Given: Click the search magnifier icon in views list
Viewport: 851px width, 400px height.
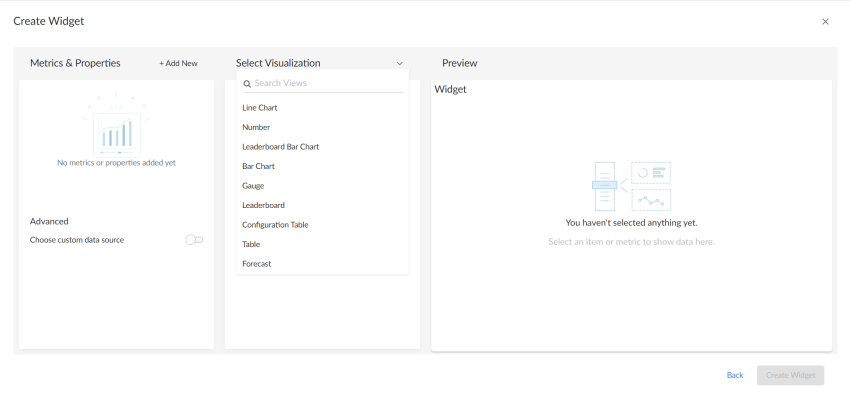Looking at the screenshot, I should 247,84.
